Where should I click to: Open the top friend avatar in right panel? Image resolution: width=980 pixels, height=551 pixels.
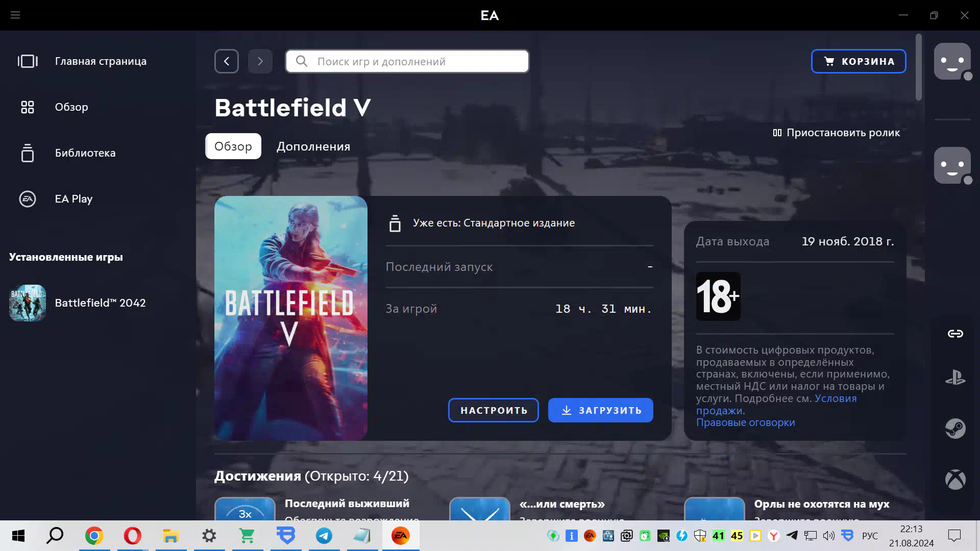[952, 61]
